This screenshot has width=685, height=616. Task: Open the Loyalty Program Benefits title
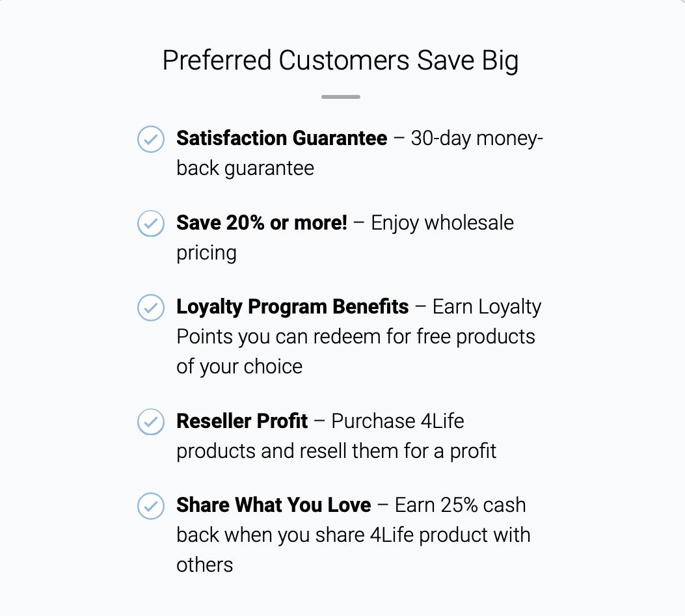click(293, 306)
